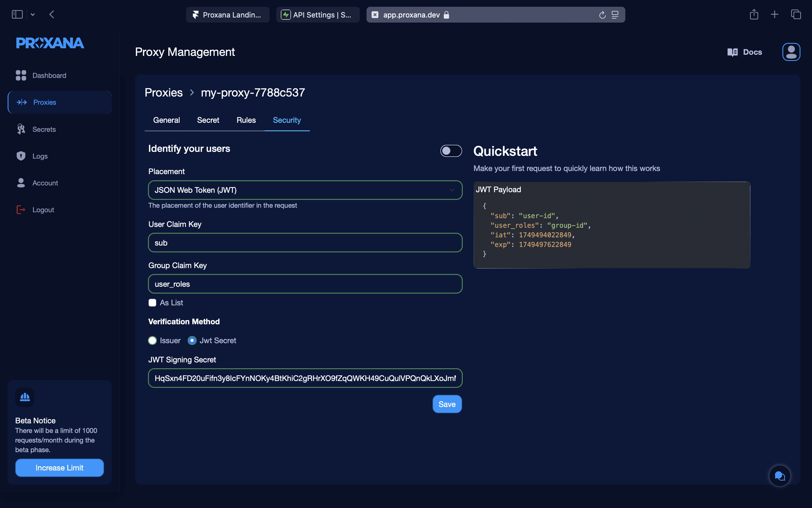The width and height of the screenshot is (812, 508).
Task: Toggle the browser sidebar icon
Action: click(x=17, y=14)
